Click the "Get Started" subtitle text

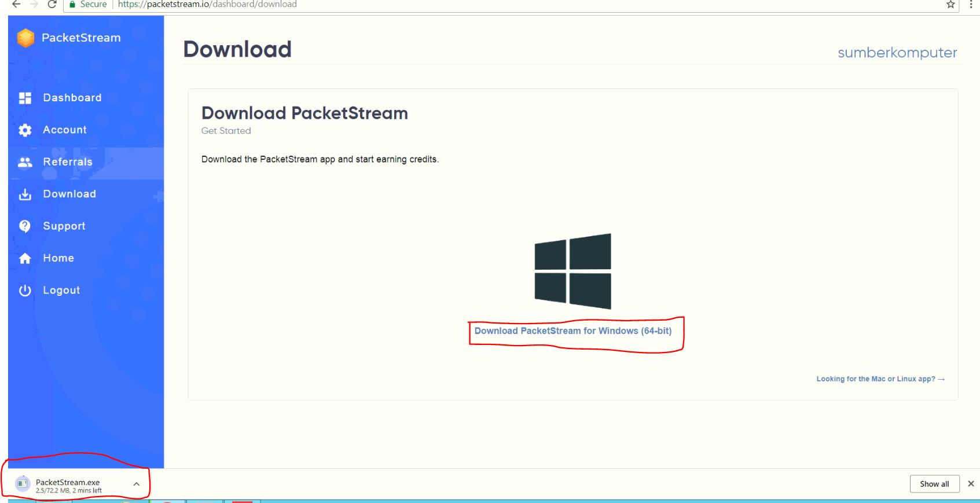click(x=226, y=131)
